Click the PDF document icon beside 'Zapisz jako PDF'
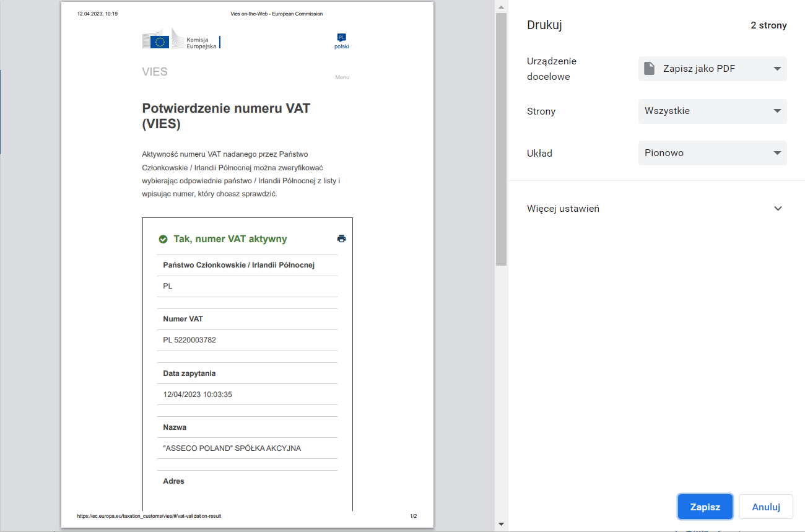 (650, 68)
